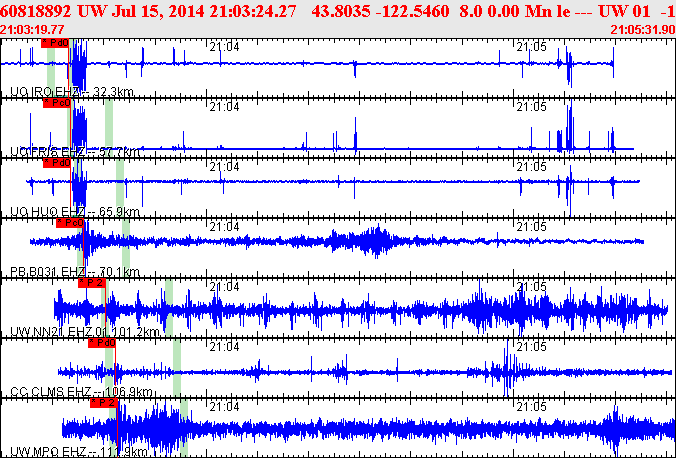Select the Pc0 pick flag on FRIS trace
Screen dimensions: 676x458
coord(56,103)
